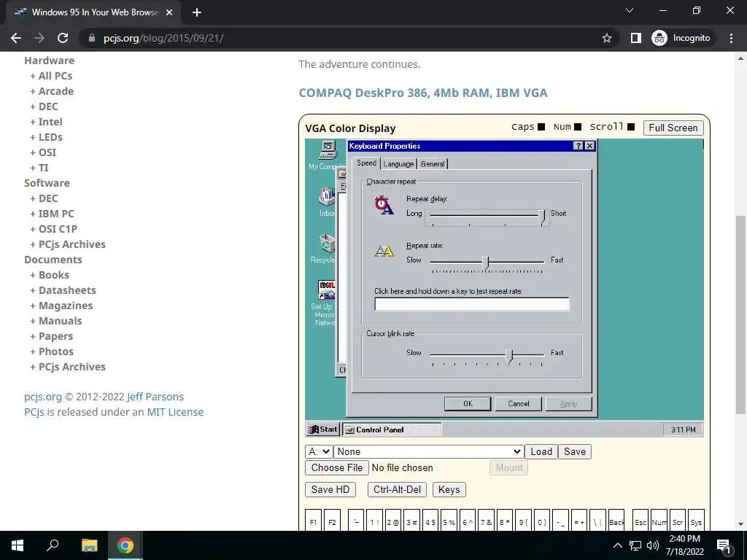This screenshot has width=747, height=560.
Task: Click the F1 on-screen key
Action: tap(313, 521)
